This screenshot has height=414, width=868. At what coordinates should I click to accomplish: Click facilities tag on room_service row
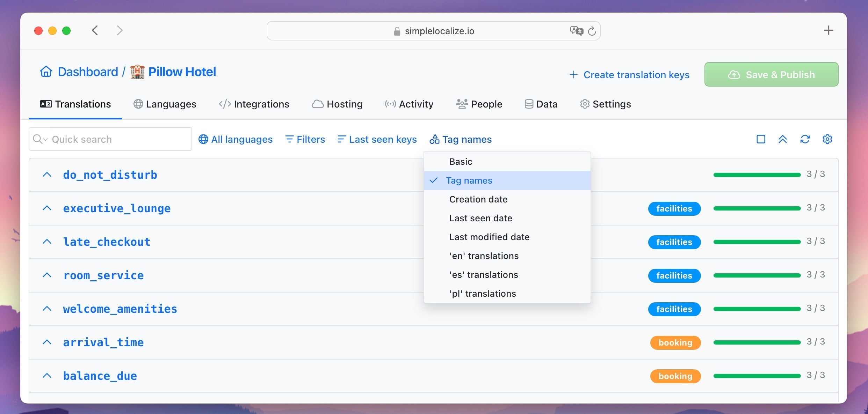point(674,275)
